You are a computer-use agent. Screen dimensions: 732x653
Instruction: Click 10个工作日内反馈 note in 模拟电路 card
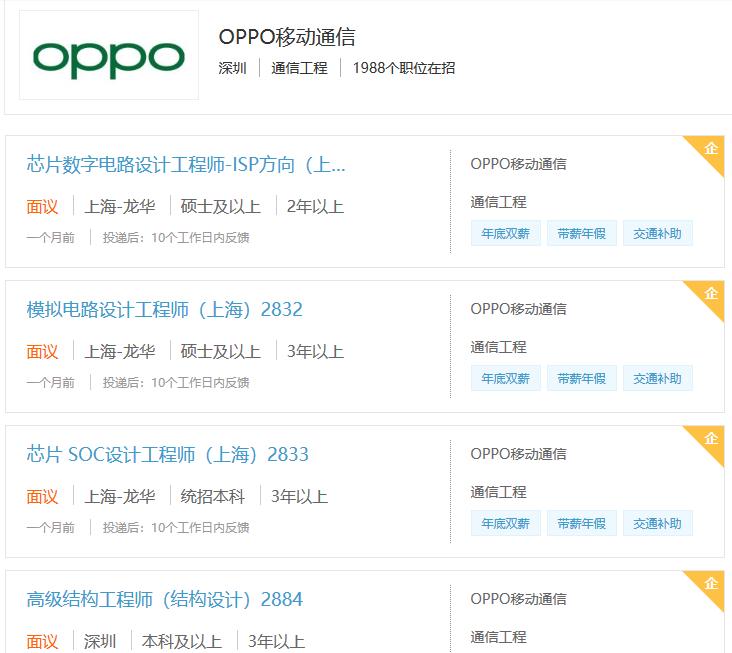(x=200, y=383)
